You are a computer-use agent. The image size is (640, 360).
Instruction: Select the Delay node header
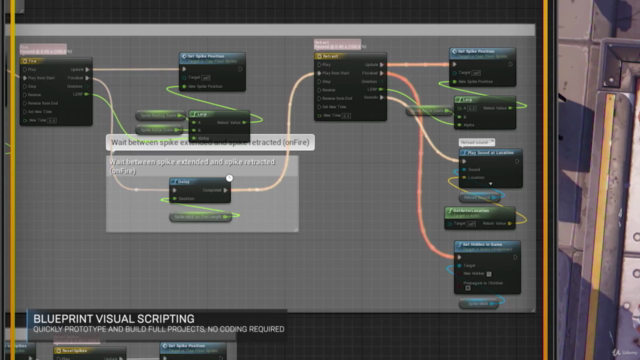pyautogui.click(x=200, y=182)
